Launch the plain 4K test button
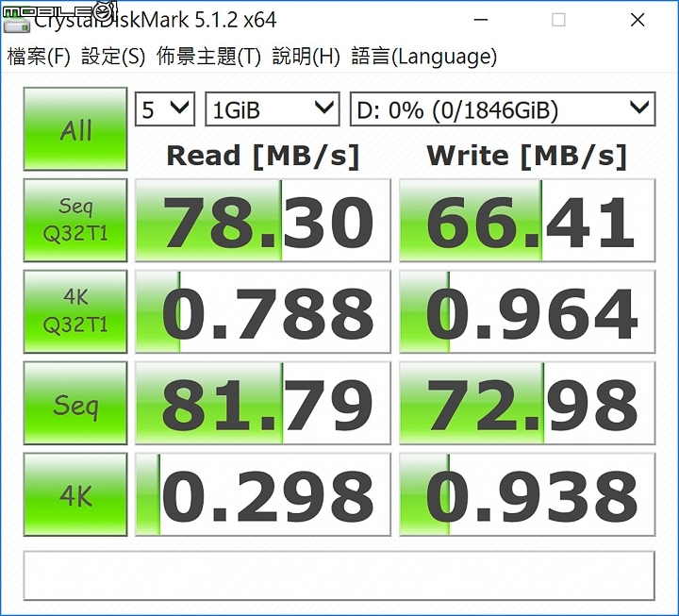The height and width of the screenshot is (616, 679). tap(75, 494)
